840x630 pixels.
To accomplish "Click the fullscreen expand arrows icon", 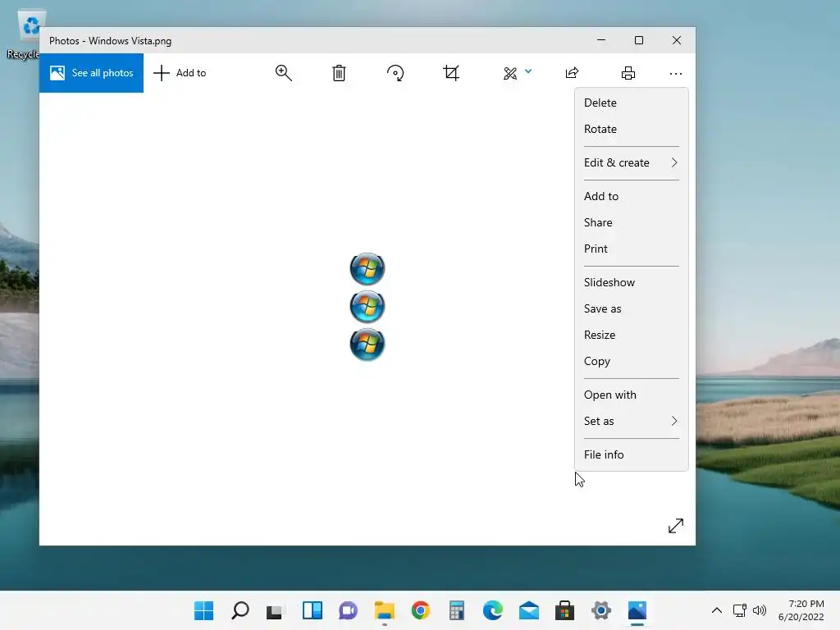I will click(x=676, y=526).
